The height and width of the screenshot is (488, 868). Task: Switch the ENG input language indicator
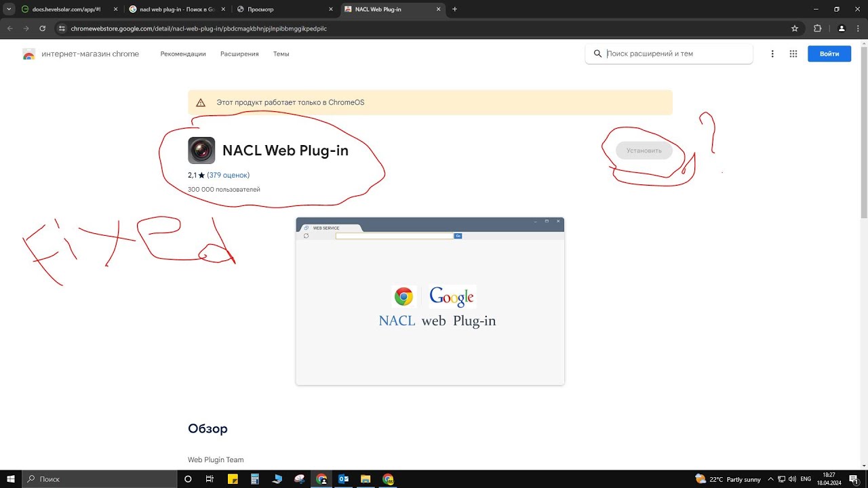(806, 479)
